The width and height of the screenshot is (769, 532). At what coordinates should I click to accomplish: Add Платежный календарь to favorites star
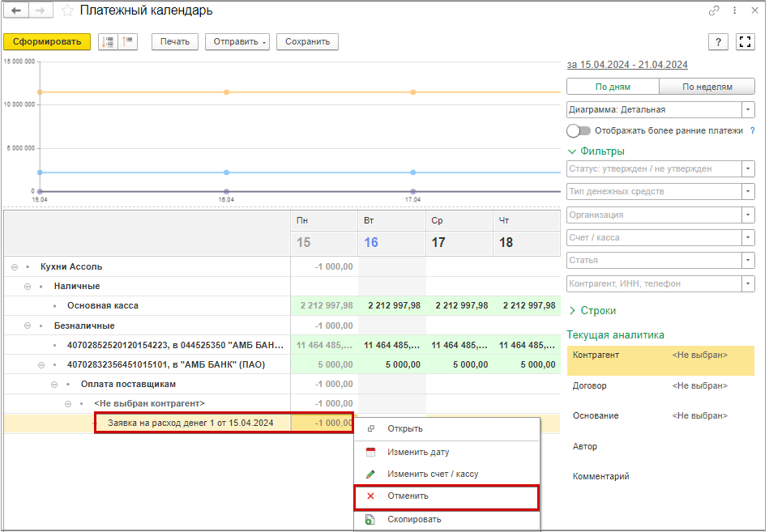[67, 11]
